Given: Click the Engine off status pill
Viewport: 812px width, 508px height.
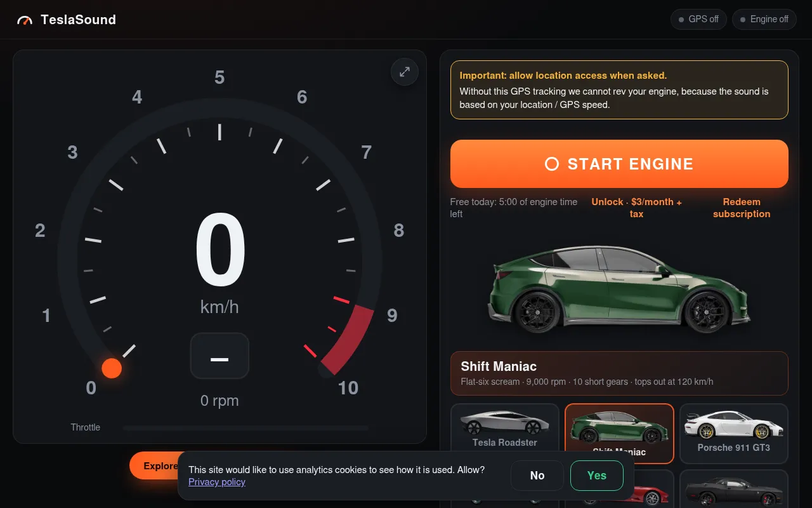Looking at the screenshot, I should (764, 19).
